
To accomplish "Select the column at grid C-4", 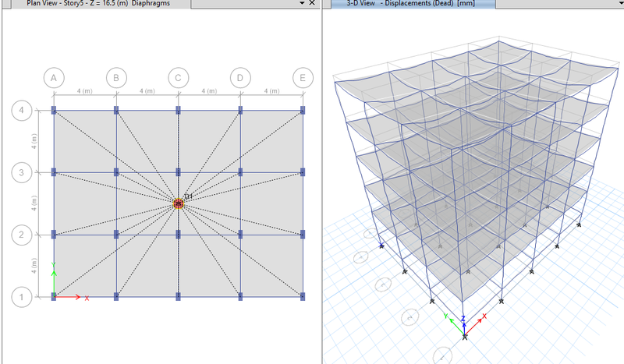I will pos(179,110).
